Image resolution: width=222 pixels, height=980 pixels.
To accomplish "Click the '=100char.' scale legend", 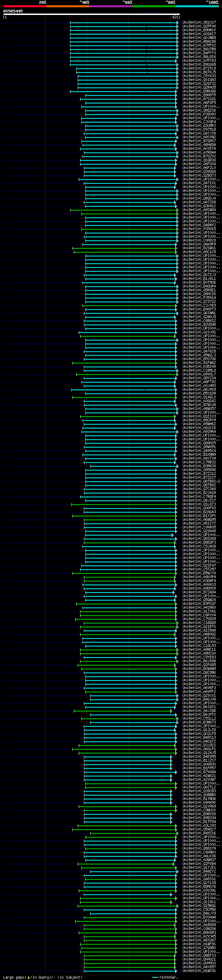I will point(169,977).
